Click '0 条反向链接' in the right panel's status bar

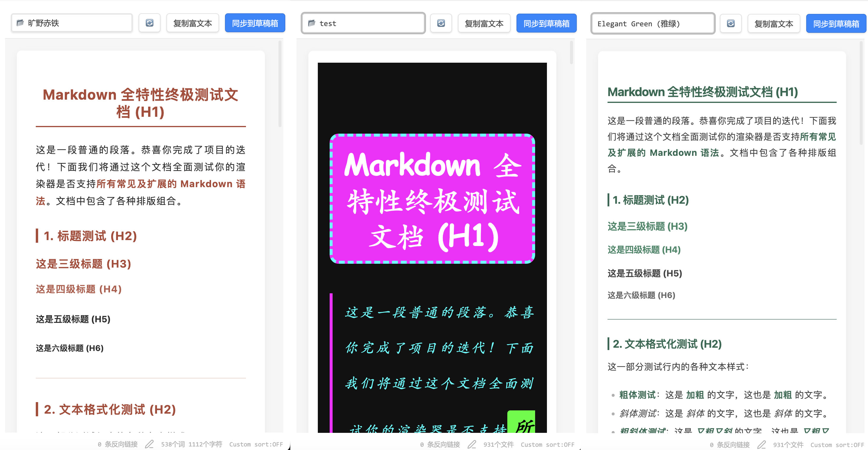pyautogui.click(x=730, y=445)
